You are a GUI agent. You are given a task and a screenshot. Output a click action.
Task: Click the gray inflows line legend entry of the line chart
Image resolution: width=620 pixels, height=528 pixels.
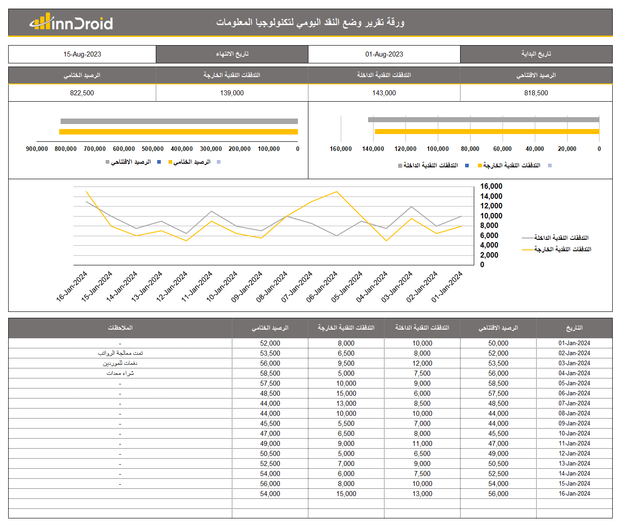coord(555,238)
